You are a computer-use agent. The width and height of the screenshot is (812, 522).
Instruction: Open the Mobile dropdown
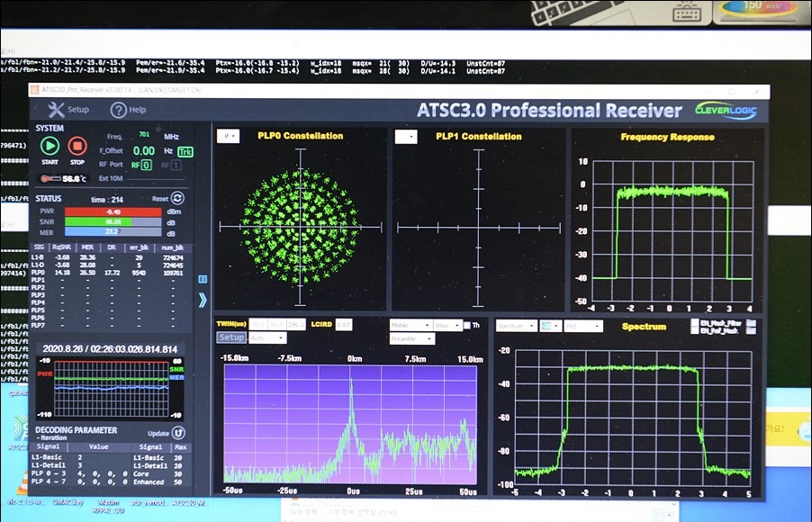[411, 325]
